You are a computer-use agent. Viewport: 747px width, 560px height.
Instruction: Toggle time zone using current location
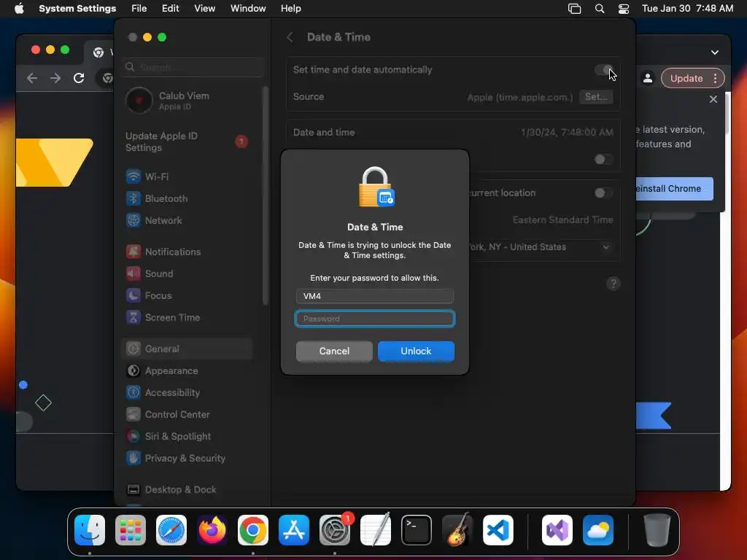(x=603, y=192)
